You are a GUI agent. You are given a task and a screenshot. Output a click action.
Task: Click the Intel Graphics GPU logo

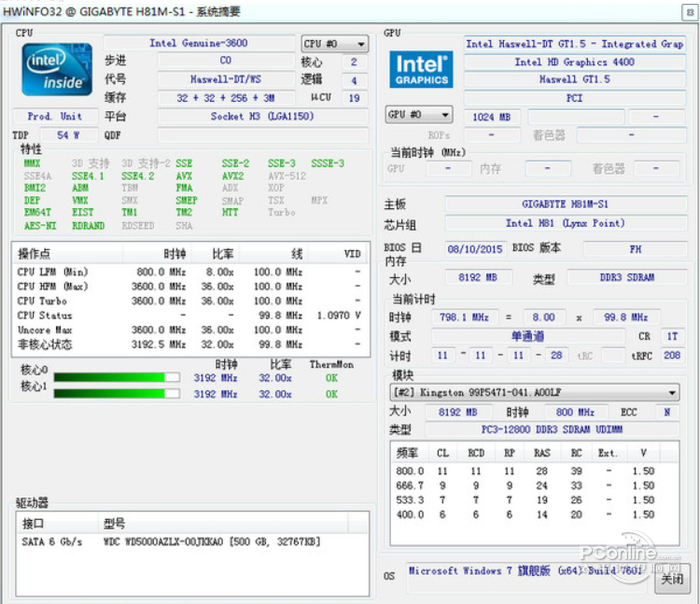pyautogui.click(x=421, y=69)
